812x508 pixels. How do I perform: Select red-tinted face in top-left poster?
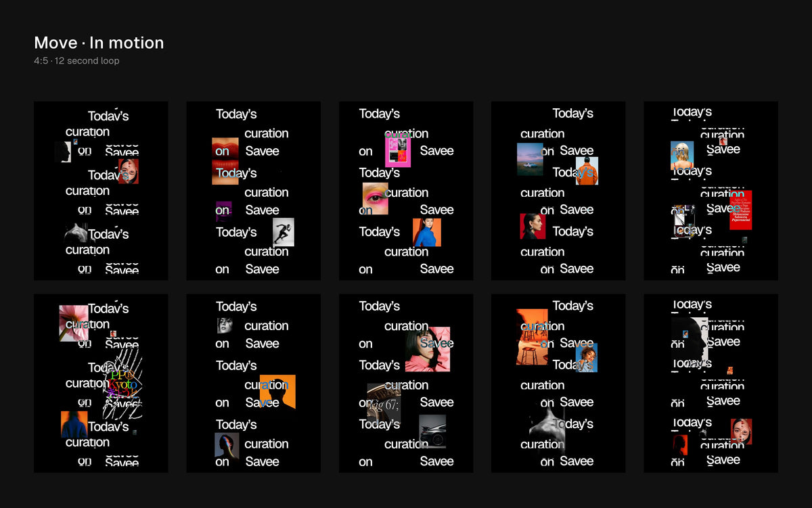coord(129,171)
